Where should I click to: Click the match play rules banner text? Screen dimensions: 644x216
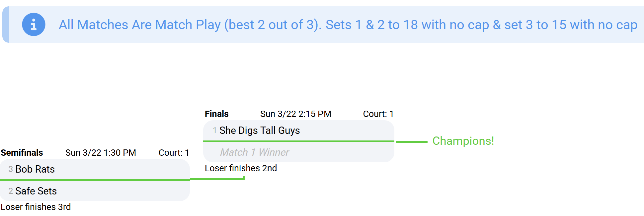348,25
